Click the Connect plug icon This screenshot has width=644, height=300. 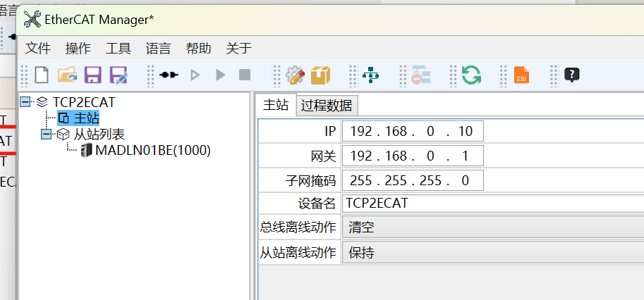click(169, 75)
